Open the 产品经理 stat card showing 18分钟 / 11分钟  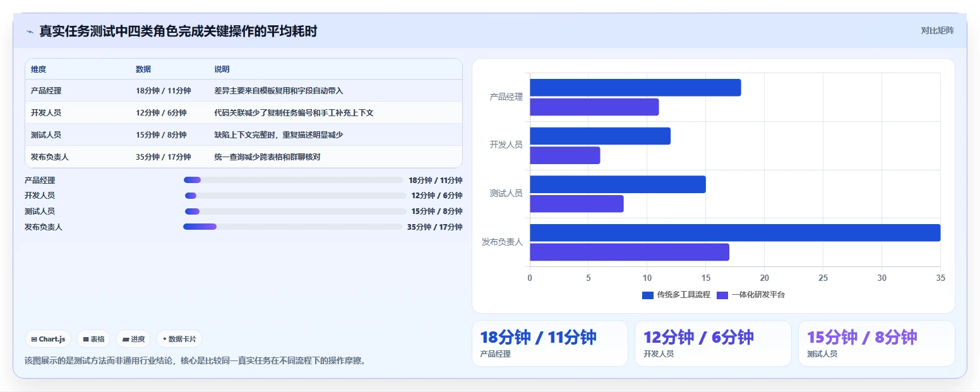click(x=550, y=343)
